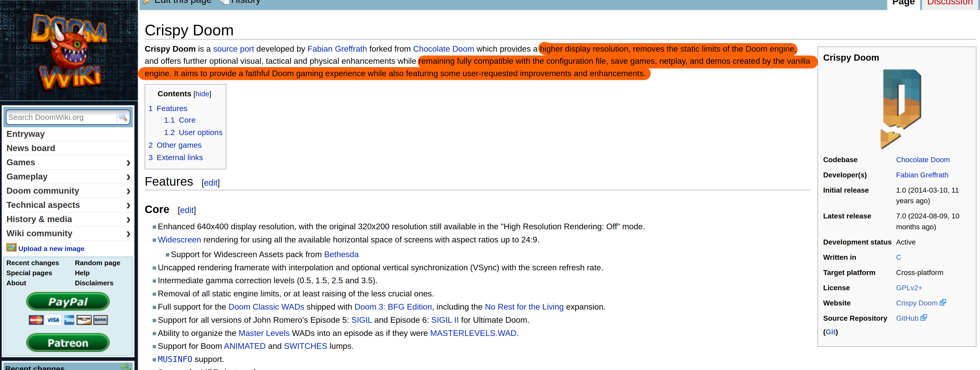980x370 pixels.
Task: Open the GitHub source repository link
Action: pyautogui.click(x=907, y=318)
